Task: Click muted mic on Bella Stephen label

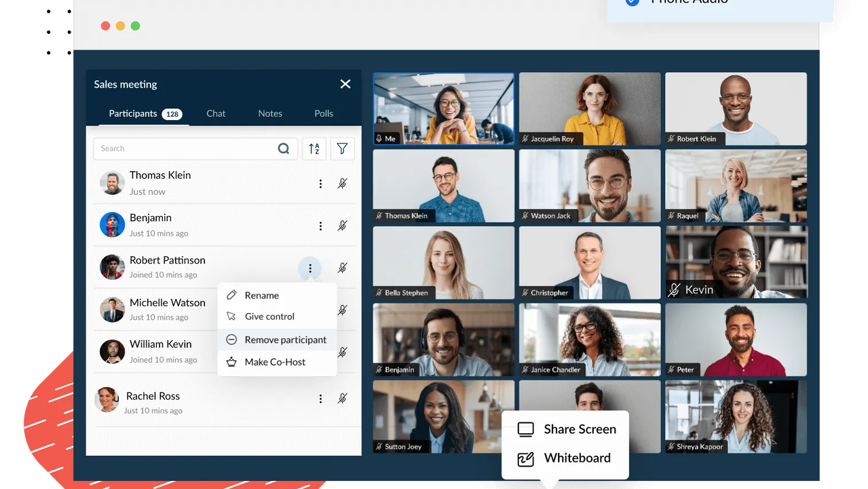Action: (379, 293)
